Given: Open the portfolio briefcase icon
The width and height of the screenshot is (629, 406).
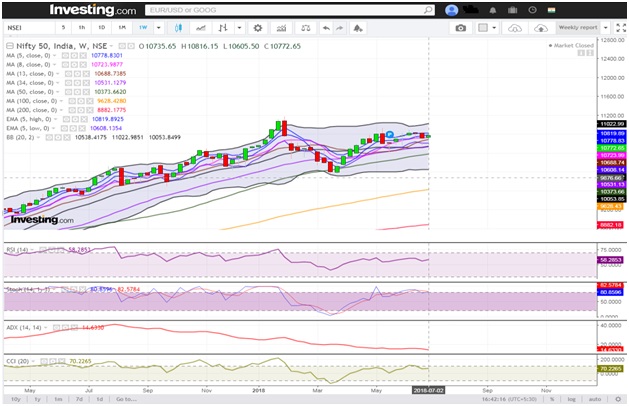Looking at the screenshot, I should click(x=512, y=10).
